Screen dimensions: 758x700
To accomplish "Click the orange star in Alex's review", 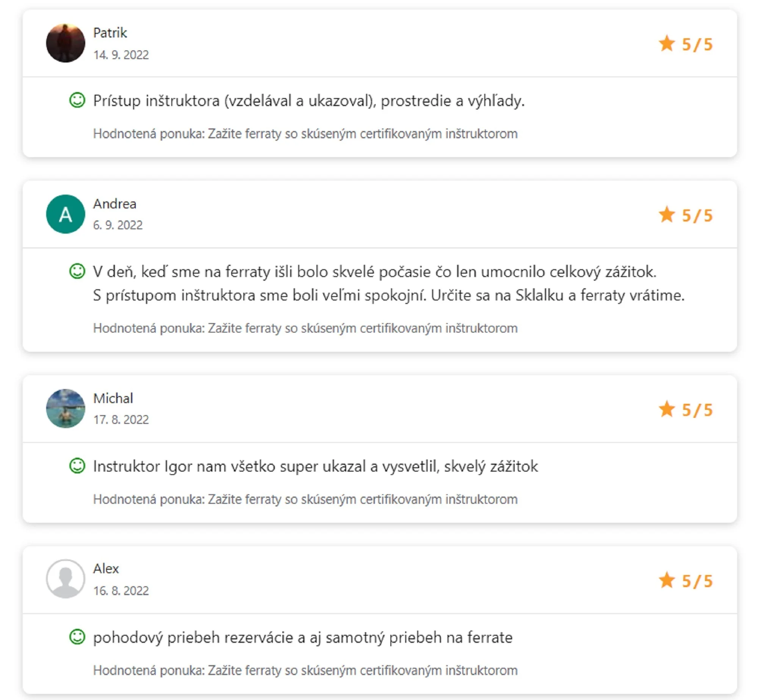I will (x=667, y=580).
